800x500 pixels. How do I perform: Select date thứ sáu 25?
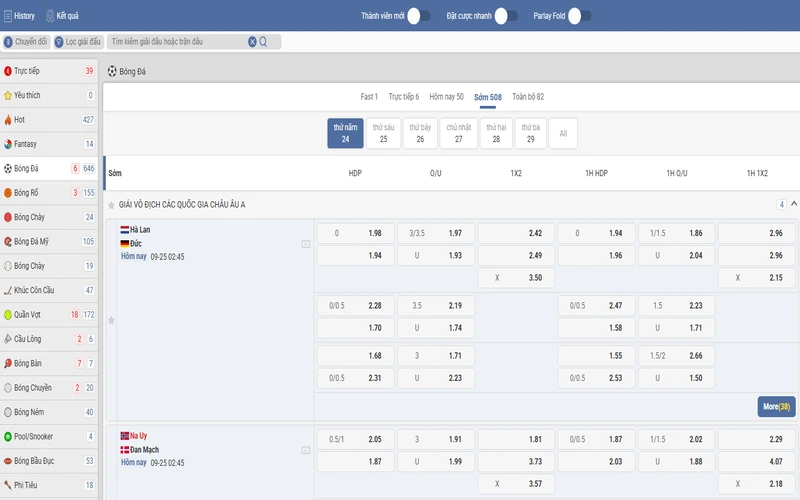click(383, 133)
